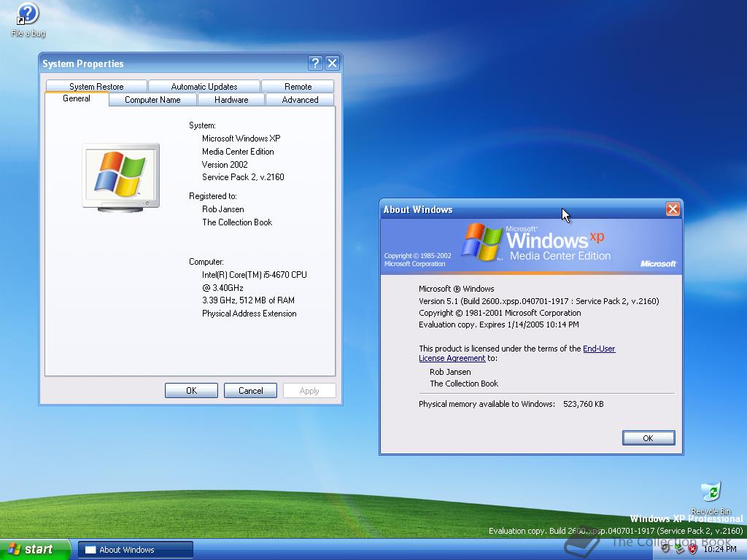
Task: Open the End-User License Agreement link
Action: point(599,349)
